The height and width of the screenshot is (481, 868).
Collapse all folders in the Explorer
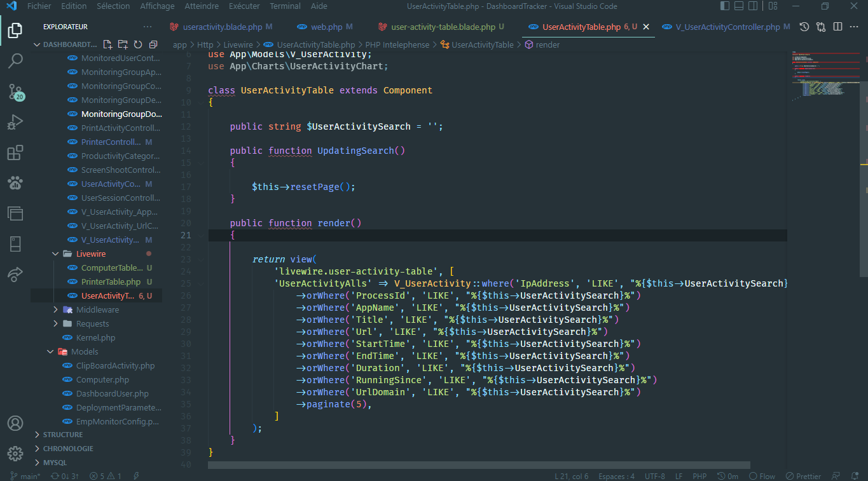(x=152, y=44)
